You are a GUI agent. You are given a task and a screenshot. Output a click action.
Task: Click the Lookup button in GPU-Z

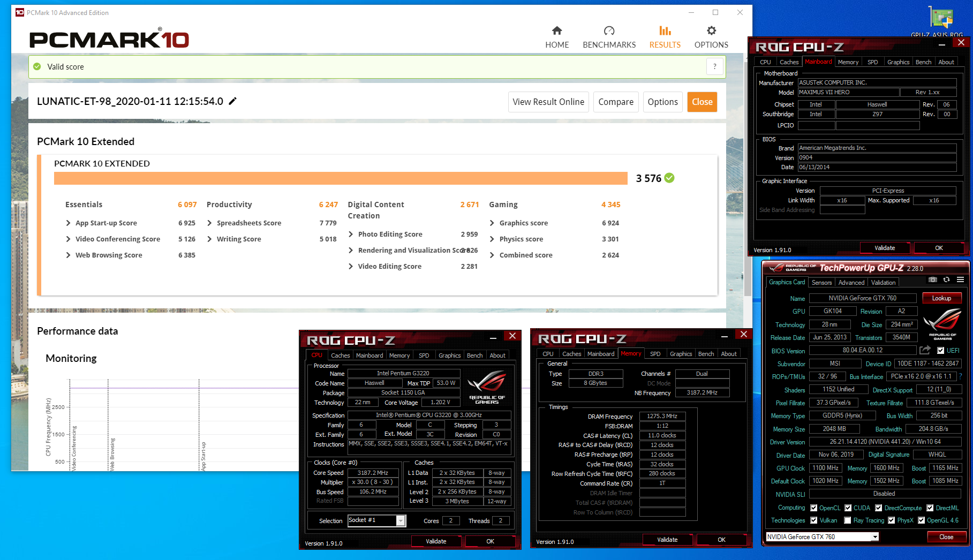941,298
